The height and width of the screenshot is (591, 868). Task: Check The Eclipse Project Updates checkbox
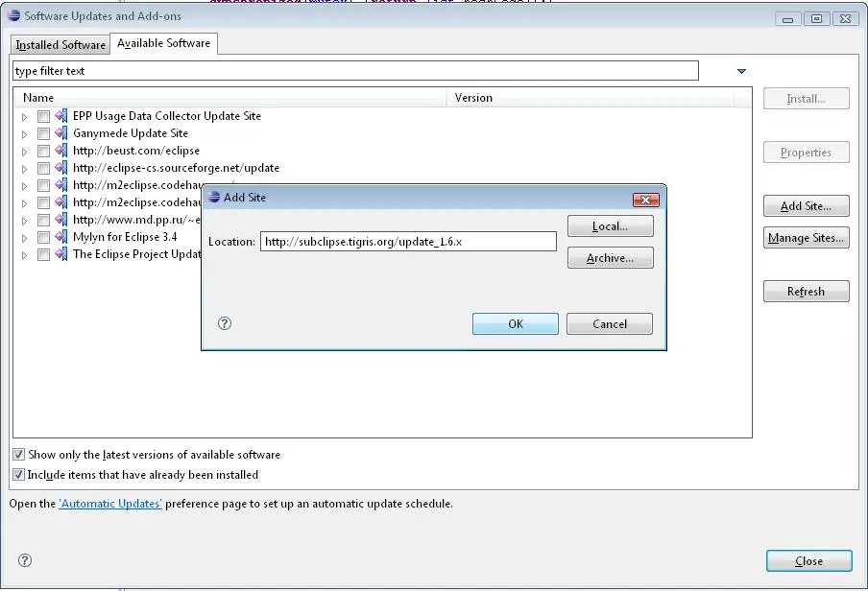point(44,254)
